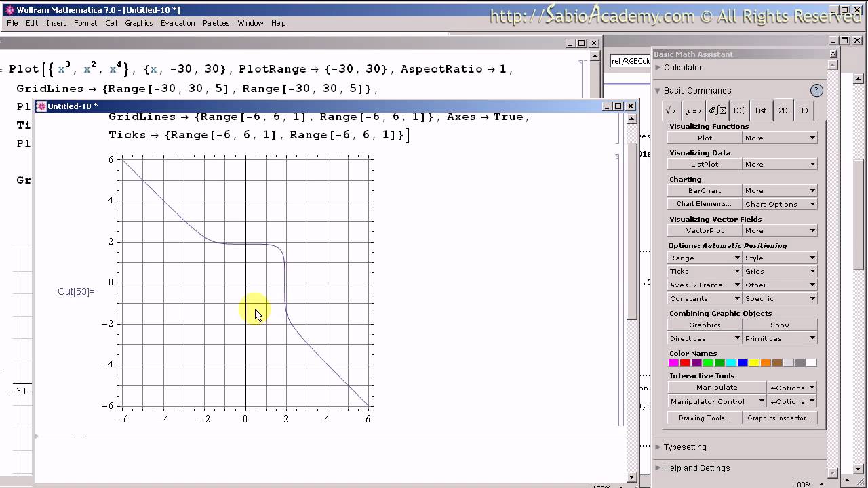The height and width of the screenshot is (488, 868).
Task: Open the Directives dropdown
Action: tap(705, 338)
